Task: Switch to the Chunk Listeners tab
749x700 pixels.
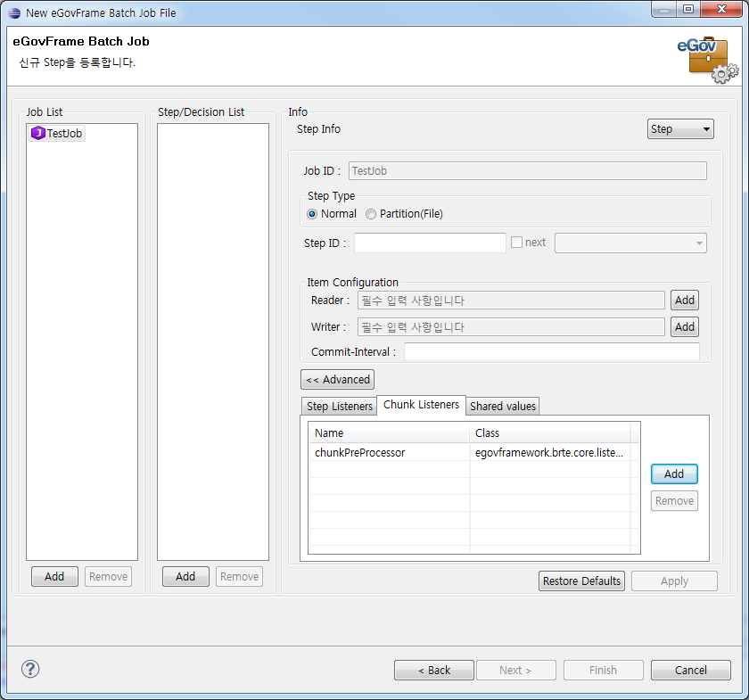Action: [x=421, y=405]
